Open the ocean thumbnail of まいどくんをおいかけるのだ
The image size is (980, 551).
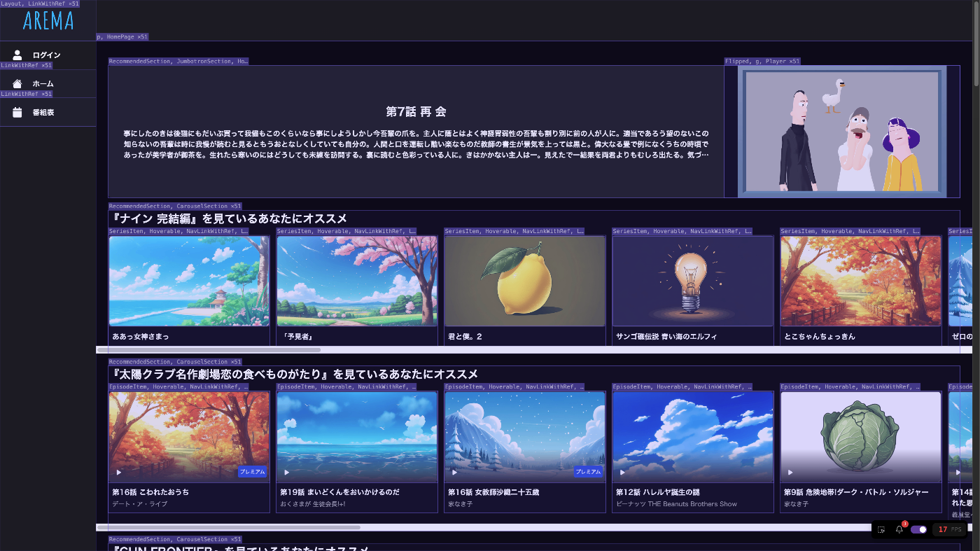tap(357, 437)
